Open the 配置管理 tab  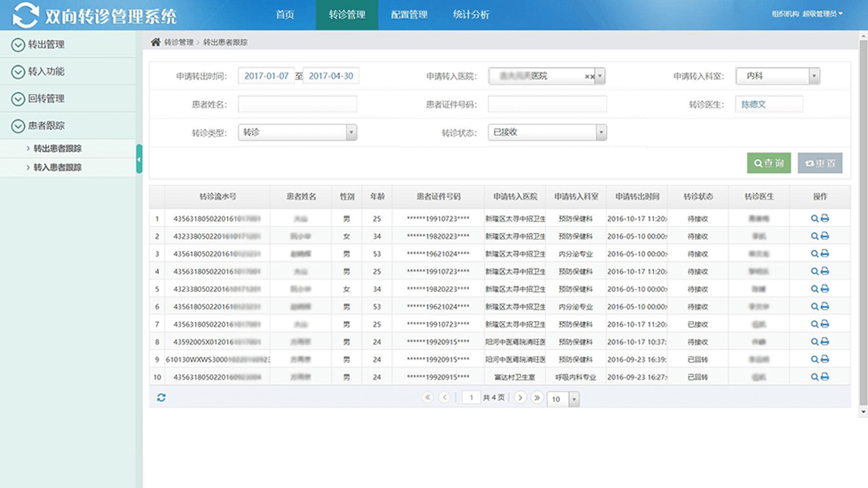(x=409, y=14)
